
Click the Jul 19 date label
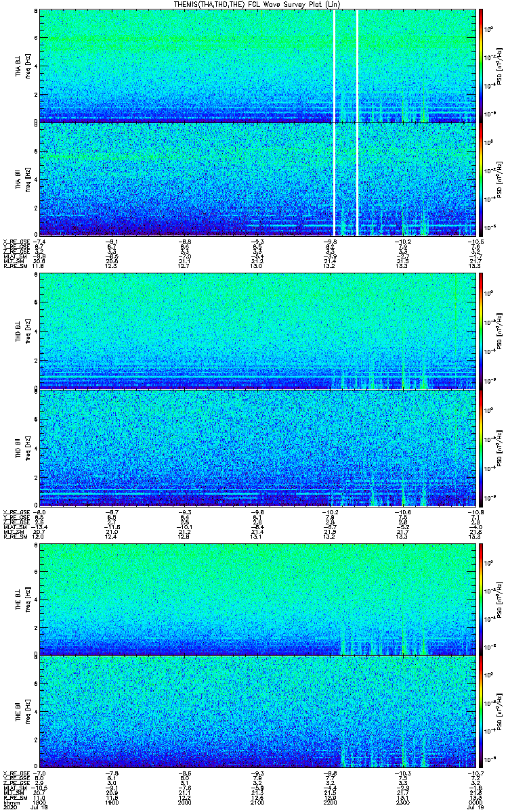(475, 808)
